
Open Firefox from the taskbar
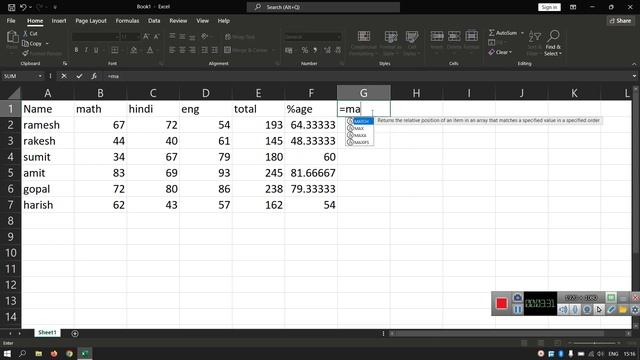(54, 353)
